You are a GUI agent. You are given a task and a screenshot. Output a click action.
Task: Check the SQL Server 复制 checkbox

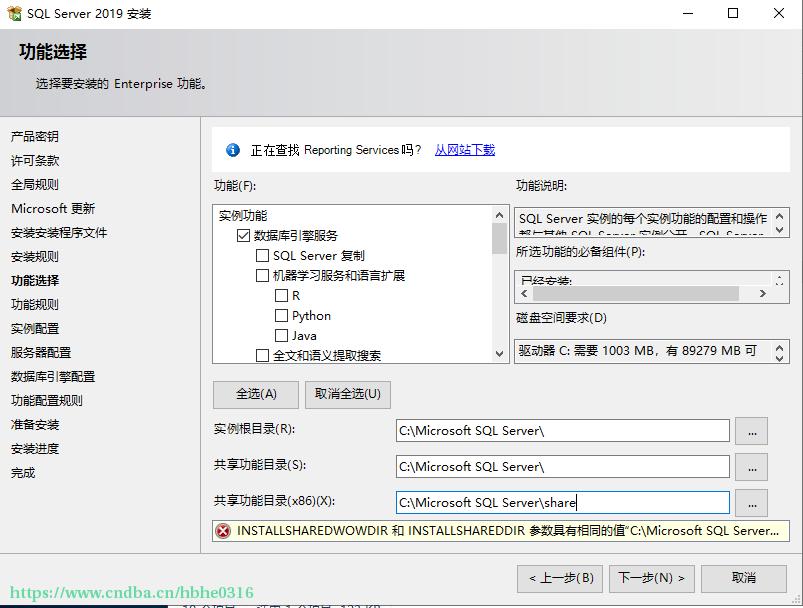(x=262, y=256)
